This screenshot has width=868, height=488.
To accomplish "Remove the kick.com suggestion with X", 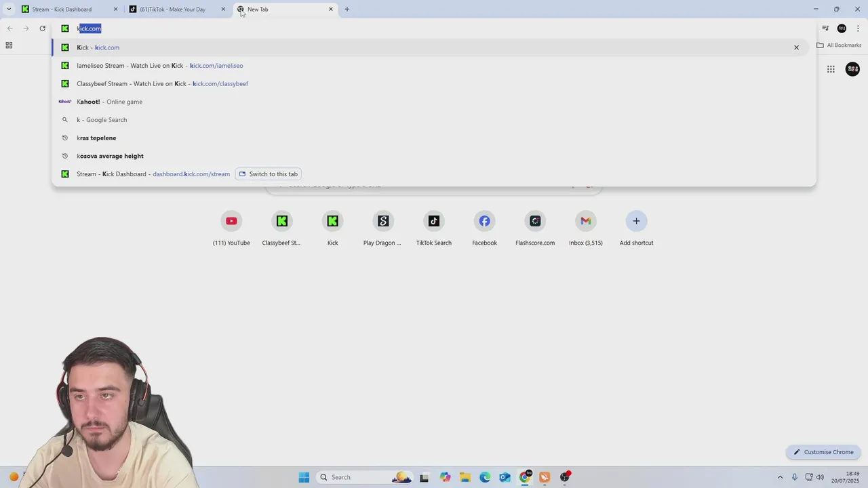I will 796,47.
